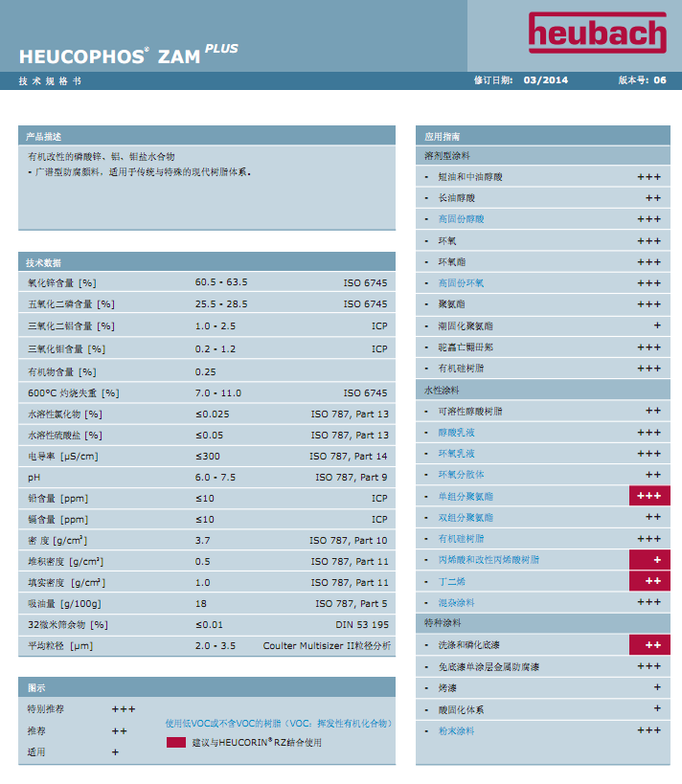Viewport: 682px width, 784px height.
Task: Click the 水性涂料 section heading
Action: click(x=443, y=390)
